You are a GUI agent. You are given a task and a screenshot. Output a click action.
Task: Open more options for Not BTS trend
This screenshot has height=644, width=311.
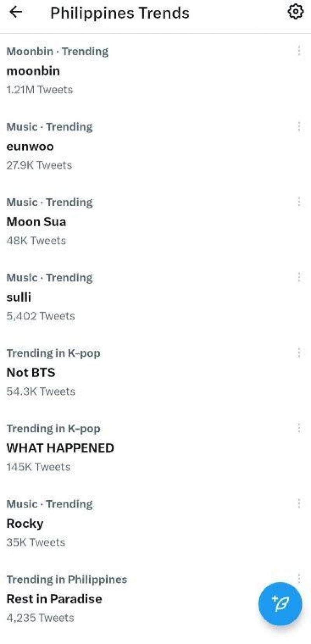[x=299, y=352]
